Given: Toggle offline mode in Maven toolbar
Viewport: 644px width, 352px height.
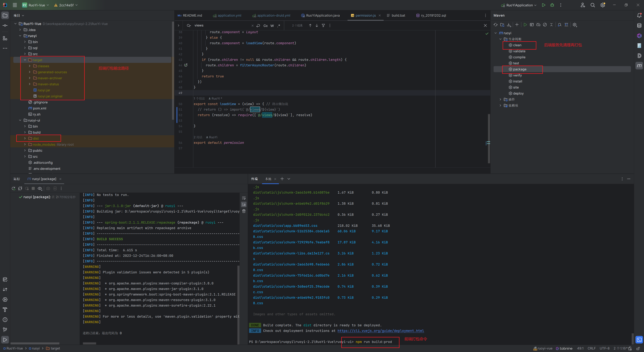Looking at the screenshot, I should pos(538,25).
